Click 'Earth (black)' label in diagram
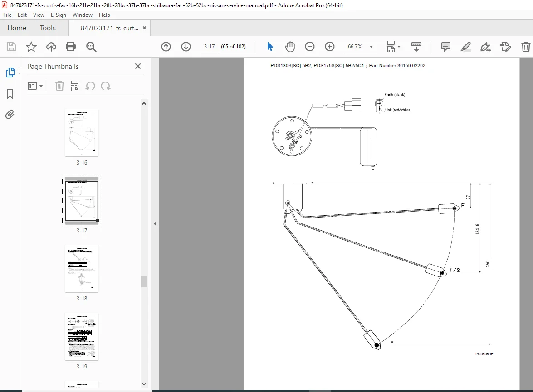 (395, 95)
